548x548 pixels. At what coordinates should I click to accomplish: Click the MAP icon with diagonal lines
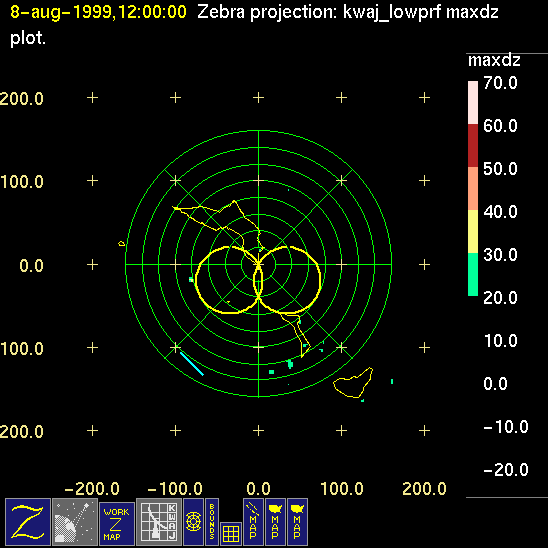coord(253,522)
